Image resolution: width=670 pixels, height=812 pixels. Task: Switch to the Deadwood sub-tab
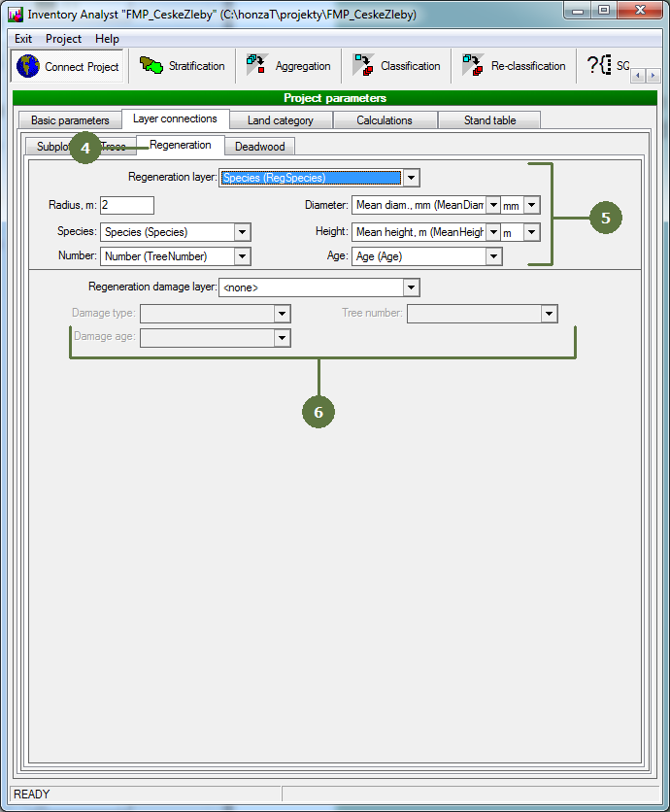259,147
